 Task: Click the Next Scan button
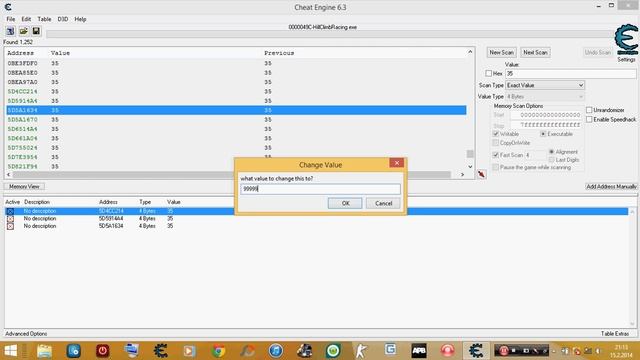[535, 53]
